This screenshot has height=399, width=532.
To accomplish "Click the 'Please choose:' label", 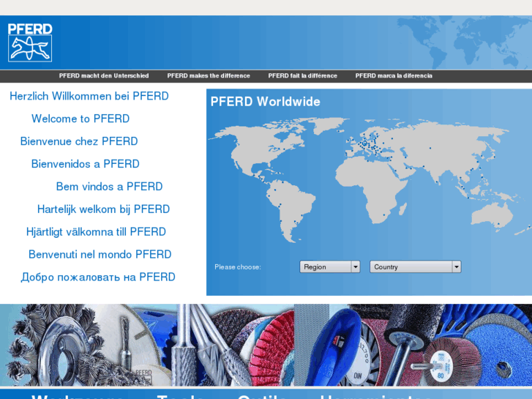I will [x=238, y=267].
